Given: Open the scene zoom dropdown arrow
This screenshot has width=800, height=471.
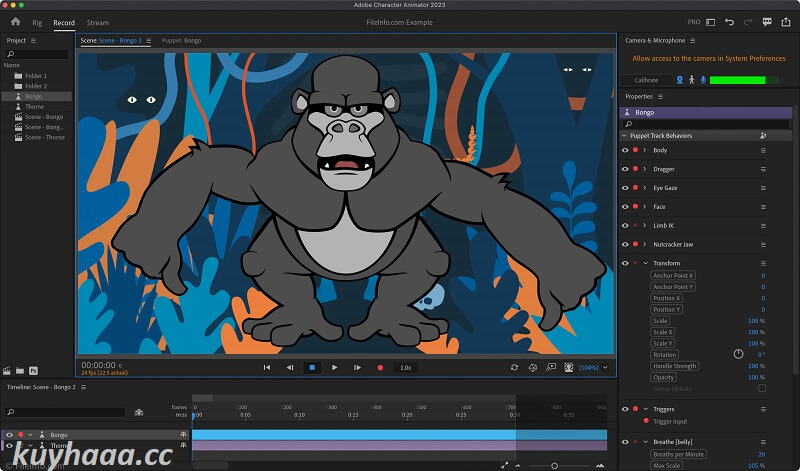Looking at the screenshot, I should click(x=606, y=367).
